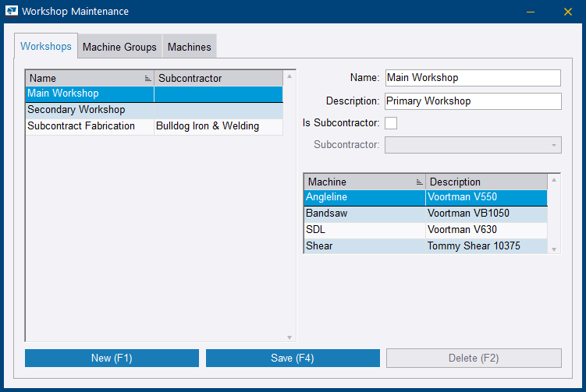Viewport: 586px width, 392px height.
Task: Choose the Bandsaw machine row
Action: (x=364, y=214)
